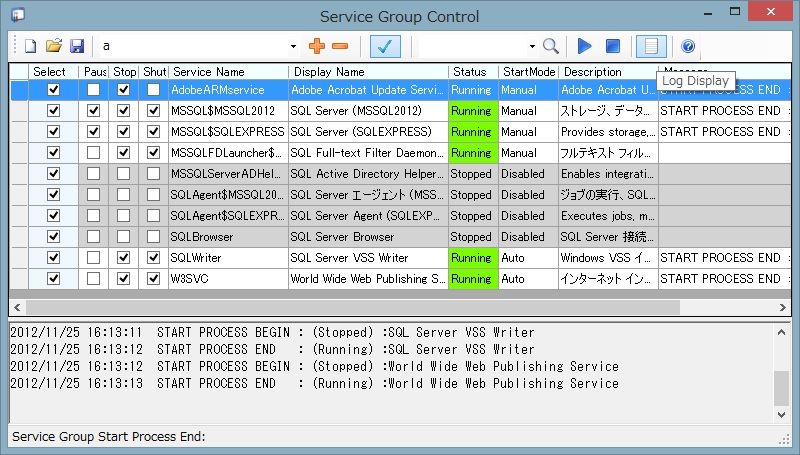Click 'SQL Full-text Filter Daemon...' display cell
This screenshot has height=455, width=800.
pyautogui.click(x=368, y=153)
